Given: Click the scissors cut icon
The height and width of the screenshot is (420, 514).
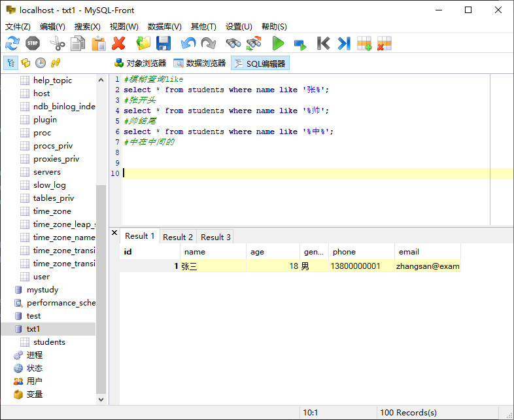Looking at the screenshot, I should click(x=56, y=44).
